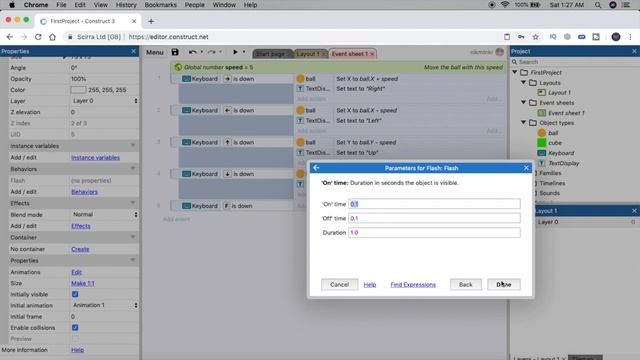The height and width of the screenshot is (360, 640).
Task: Click the Save project icon in the toolbar
Action: 175,52
